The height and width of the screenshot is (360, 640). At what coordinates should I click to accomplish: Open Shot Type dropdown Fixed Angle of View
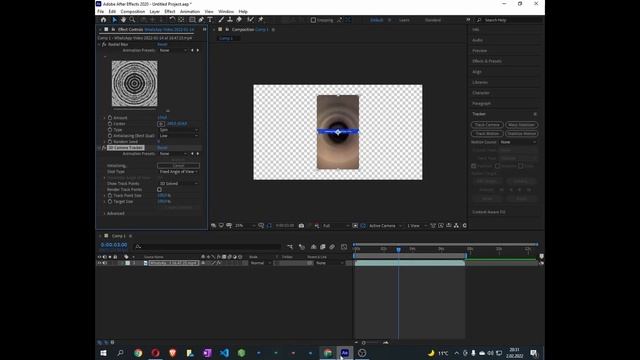pyautogui.click(x=178, y=171)
